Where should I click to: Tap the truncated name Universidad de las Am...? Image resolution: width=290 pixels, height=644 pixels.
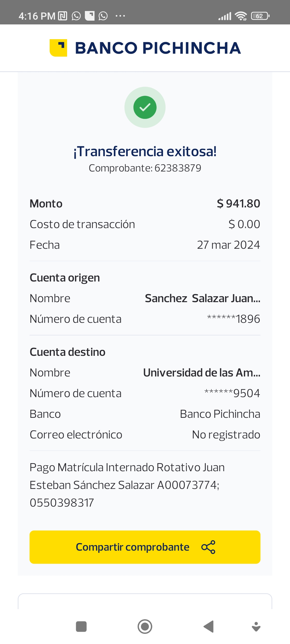(201, 373)
